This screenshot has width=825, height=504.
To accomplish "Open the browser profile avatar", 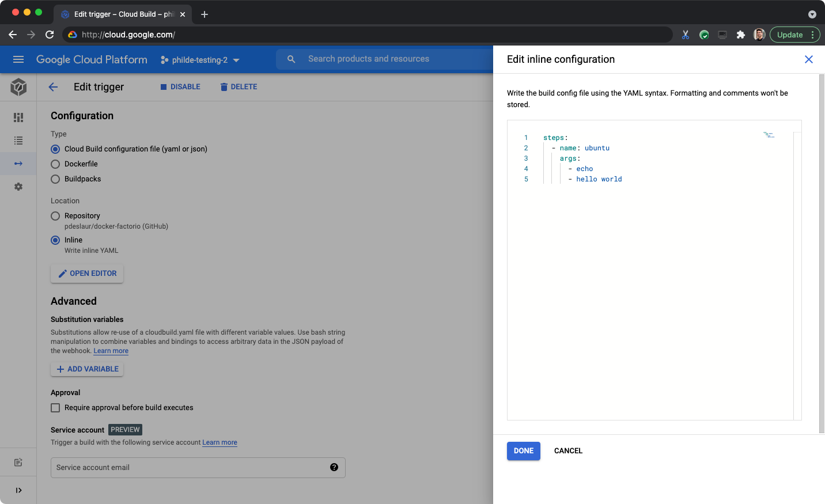I will pos(759,35).
